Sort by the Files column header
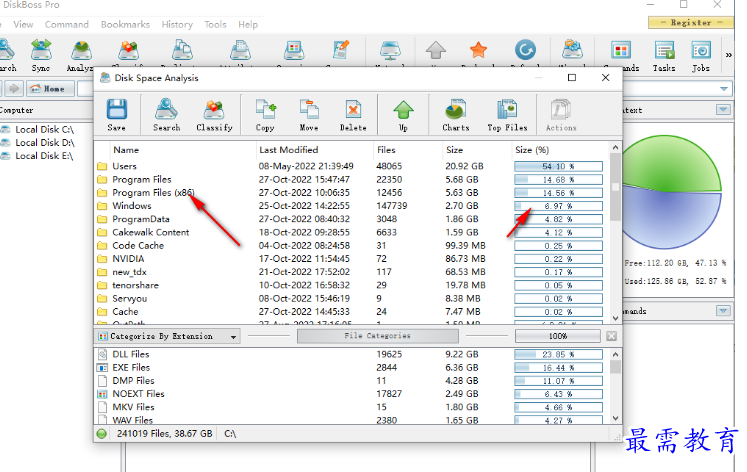 [x=386, y=150]
